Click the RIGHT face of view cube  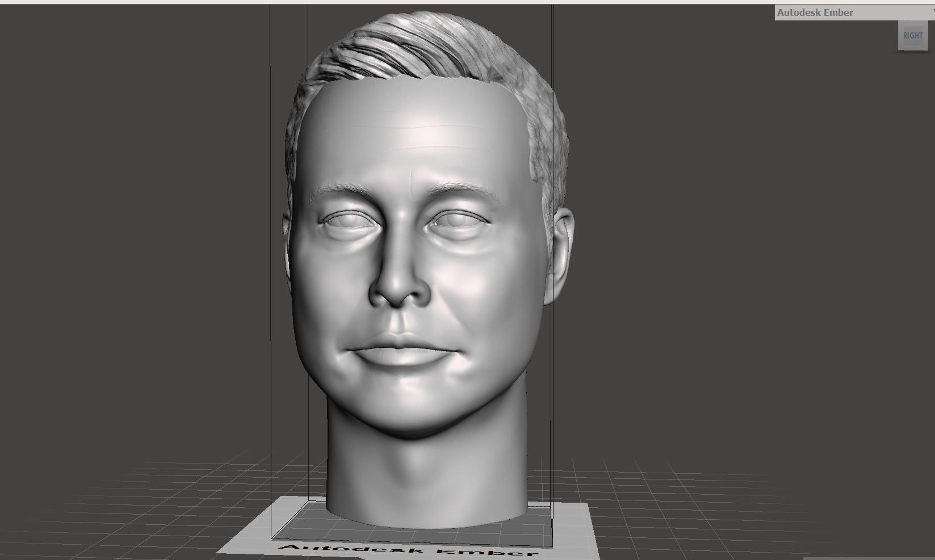coord(913,36)
